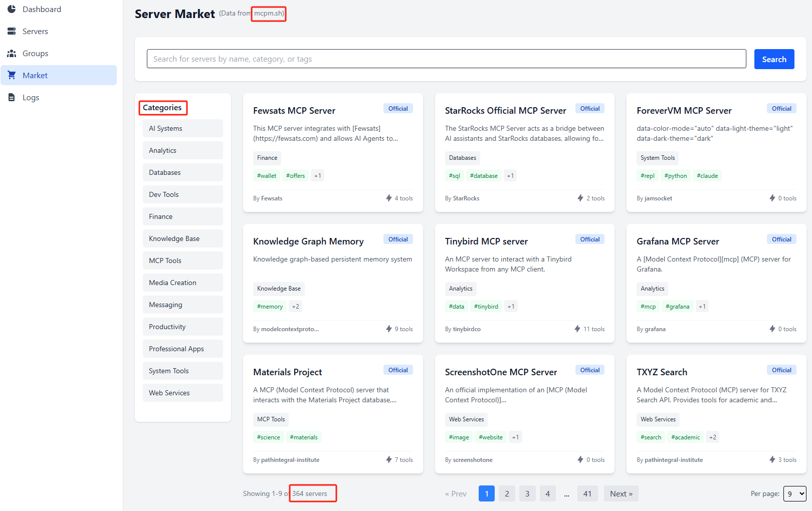Screen dimensions: 812x511
Task: Open the Per page dropdown
Action: coord(795,493)
